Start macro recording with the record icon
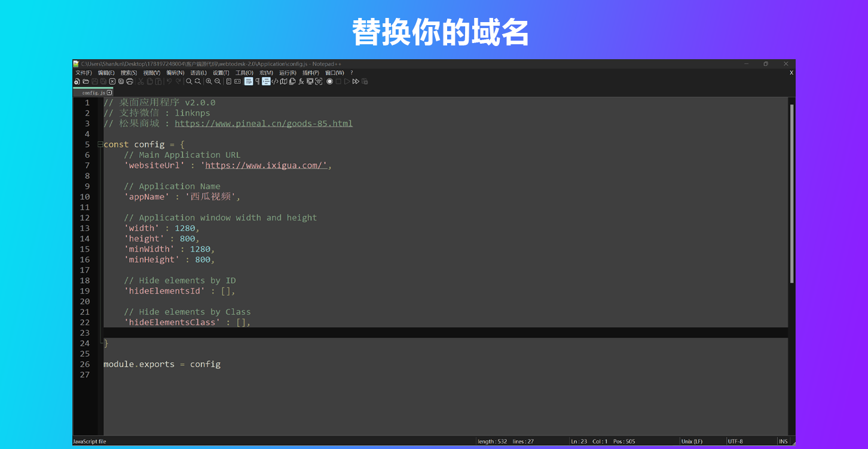The width and height of the screenshot is (868, 449). tap(329, 81)
